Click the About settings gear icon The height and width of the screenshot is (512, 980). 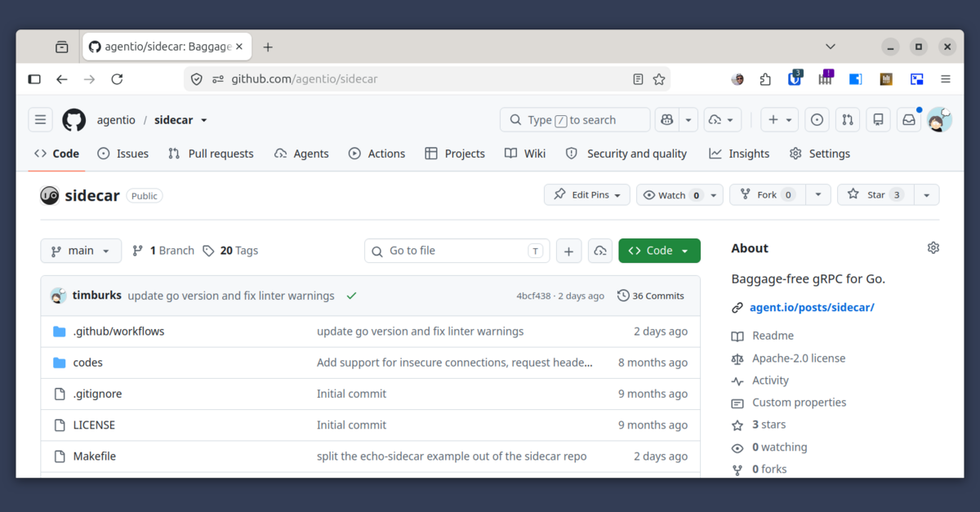933,248
